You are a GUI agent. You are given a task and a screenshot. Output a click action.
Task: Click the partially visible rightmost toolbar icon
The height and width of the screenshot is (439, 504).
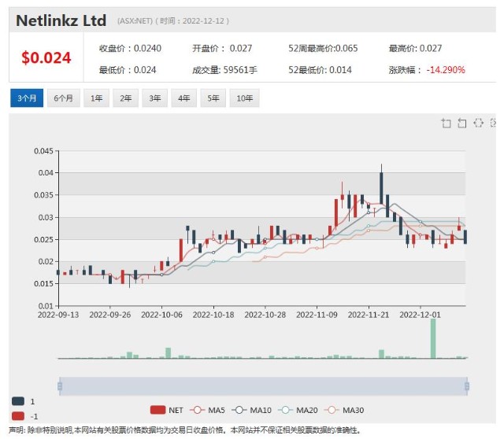[x=493, y=123]
